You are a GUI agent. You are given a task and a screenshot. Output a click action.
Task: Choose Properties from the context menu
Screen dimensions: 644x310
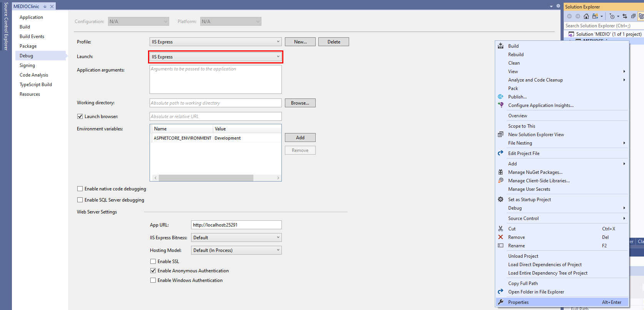click(518, 302)
